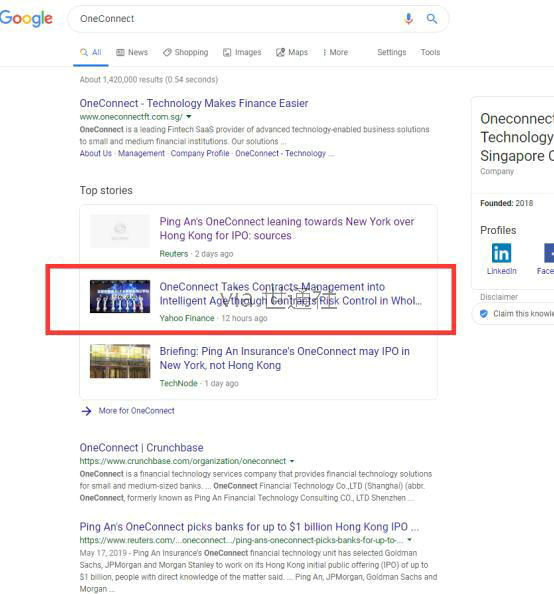Switch to the Images tab
554x594 pixels.
point(242,52)
